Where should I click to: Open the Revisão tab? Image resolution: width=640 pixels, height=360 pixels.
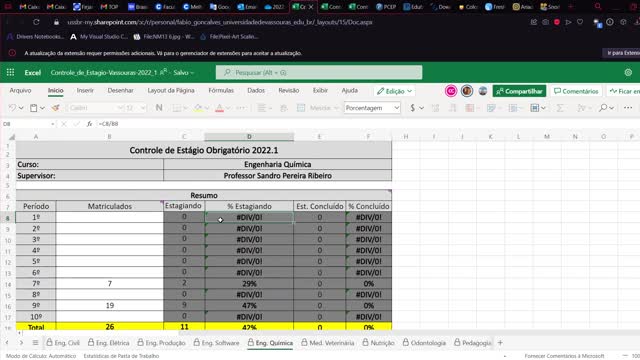point(289,90)
